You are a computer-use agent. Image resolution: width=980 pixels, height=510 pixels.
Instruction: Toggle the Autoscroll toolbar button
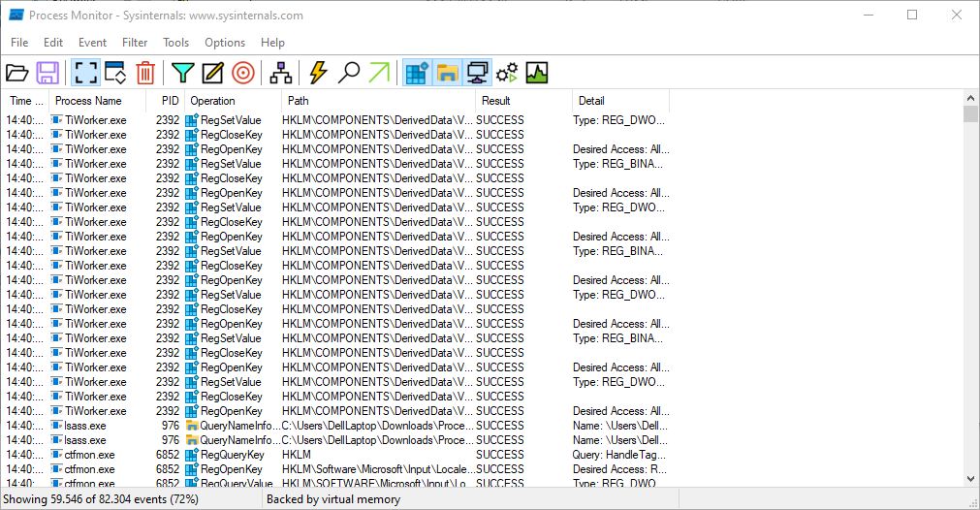coord(115,73)
